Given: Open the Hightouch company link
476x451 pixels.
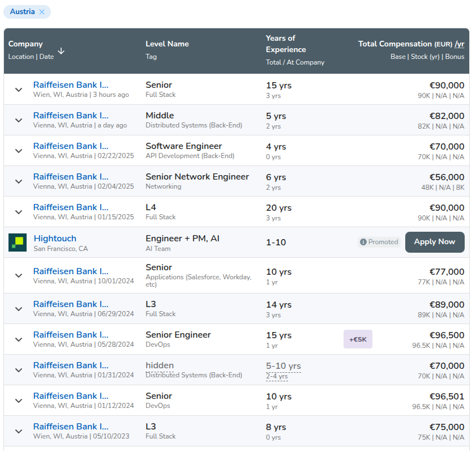Looking at the screenshot, I should [x=55, y=239].
